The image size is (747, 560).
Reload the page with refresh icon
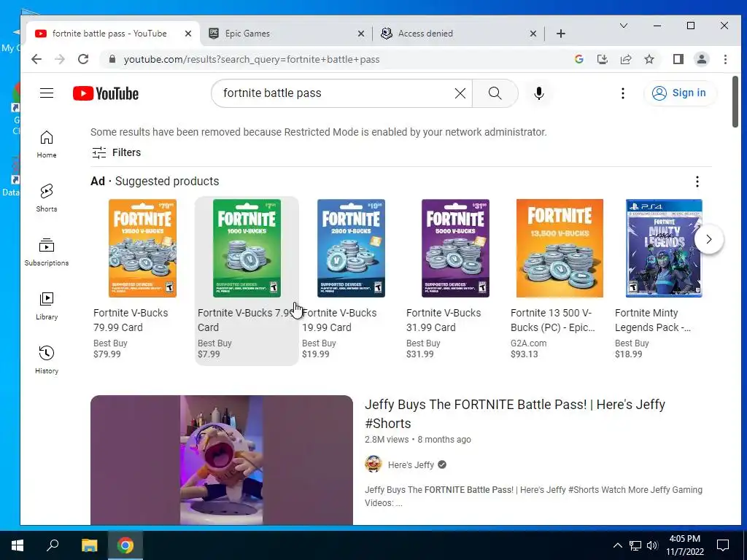(x=83, y=59)
